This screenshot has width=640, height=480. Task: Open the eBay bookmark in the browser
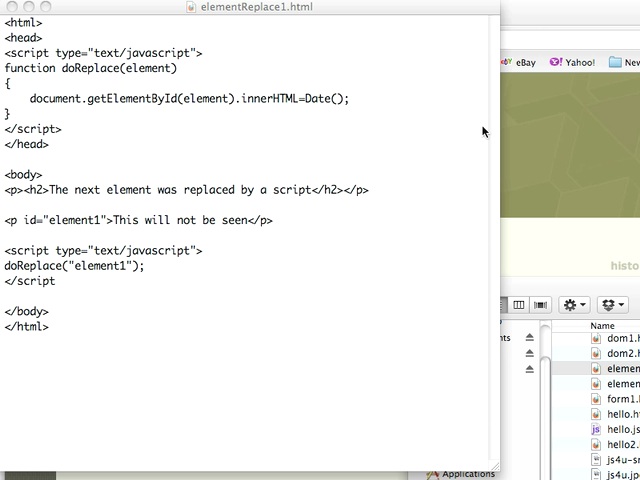point(519,62)
